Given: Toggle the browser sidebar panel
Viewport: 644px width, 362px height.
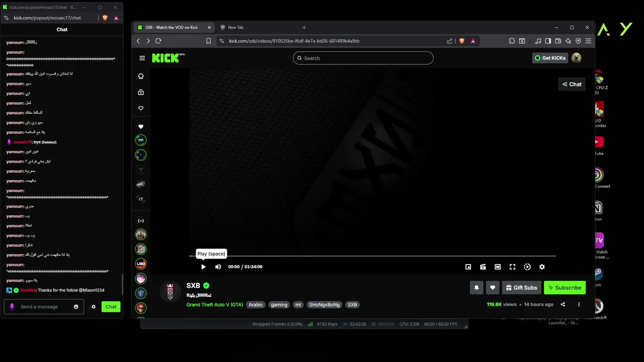Looking at the screenshot, I should click(548, 41).
